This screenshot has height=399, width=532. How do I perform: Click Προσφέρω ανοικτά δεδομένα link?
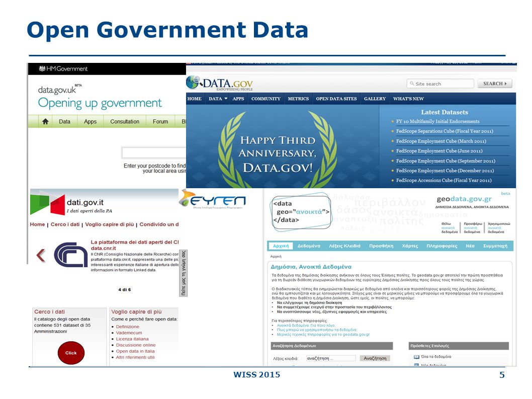(472, 228)
